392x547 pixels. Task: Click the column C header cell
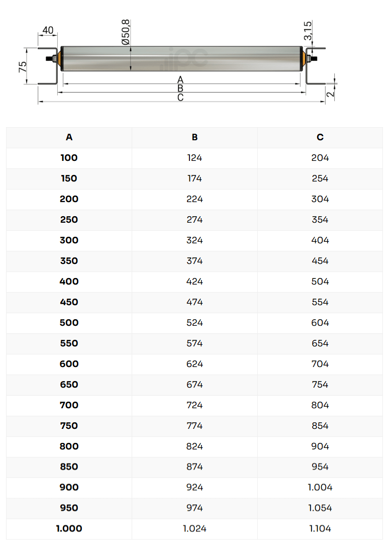click(320, 137)
